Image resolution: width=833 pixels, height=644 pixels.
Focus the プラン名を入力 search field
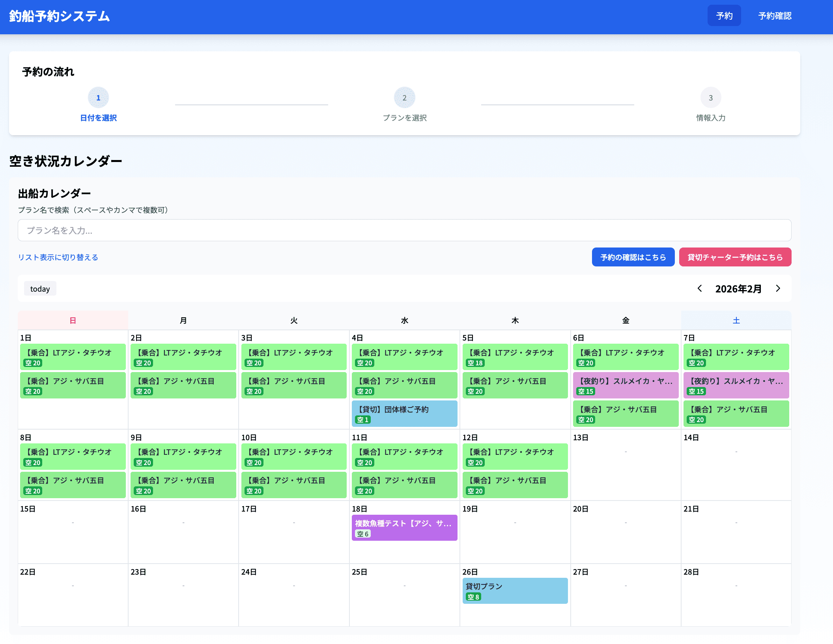pos(404,230)
